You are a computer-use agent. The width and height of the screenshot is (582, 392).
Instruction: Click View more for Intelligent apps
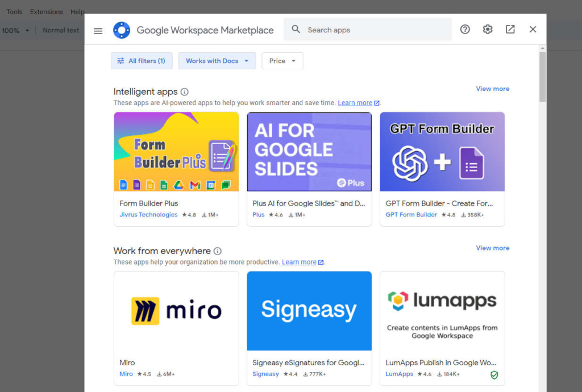pos(492,89)
